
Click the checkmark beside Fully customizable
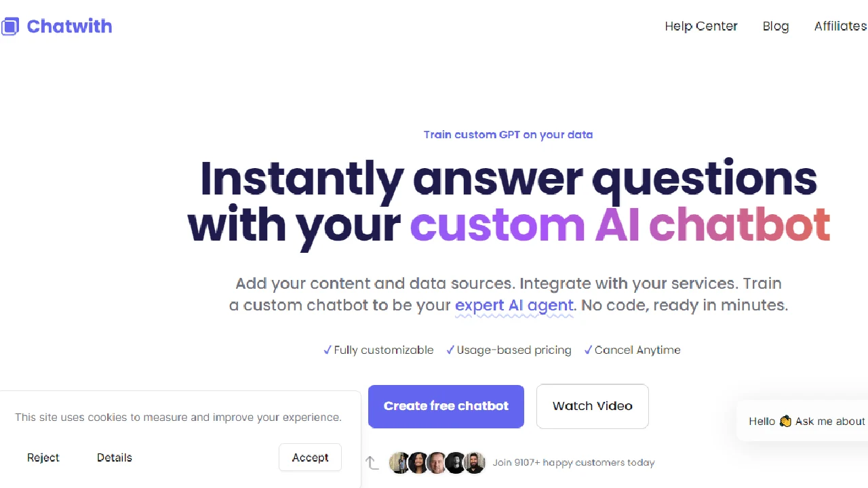(328, 350)
